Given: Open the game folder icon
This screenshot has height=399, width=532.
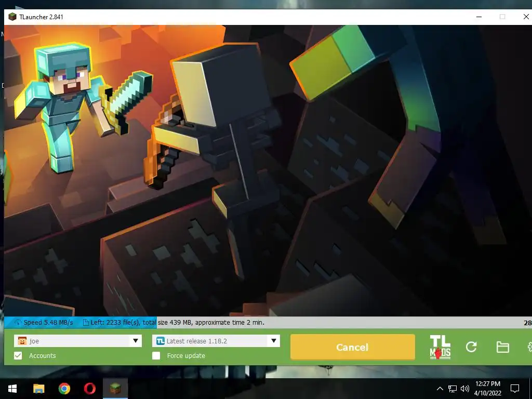Looking at the screenshot, I should [x=502, y=347].
